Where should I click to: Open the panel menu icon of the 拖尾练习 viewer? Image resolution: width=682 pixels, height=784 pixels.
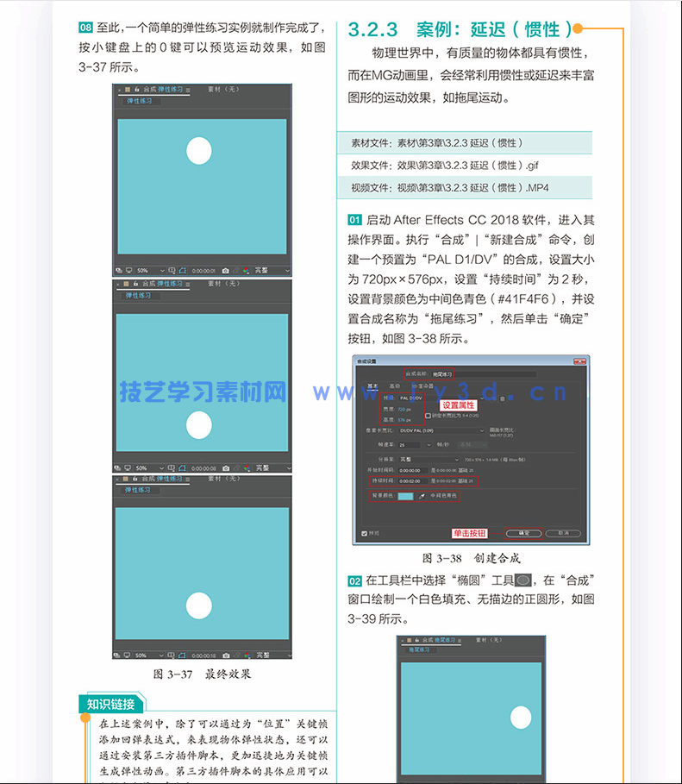click(x=459, y=640)
